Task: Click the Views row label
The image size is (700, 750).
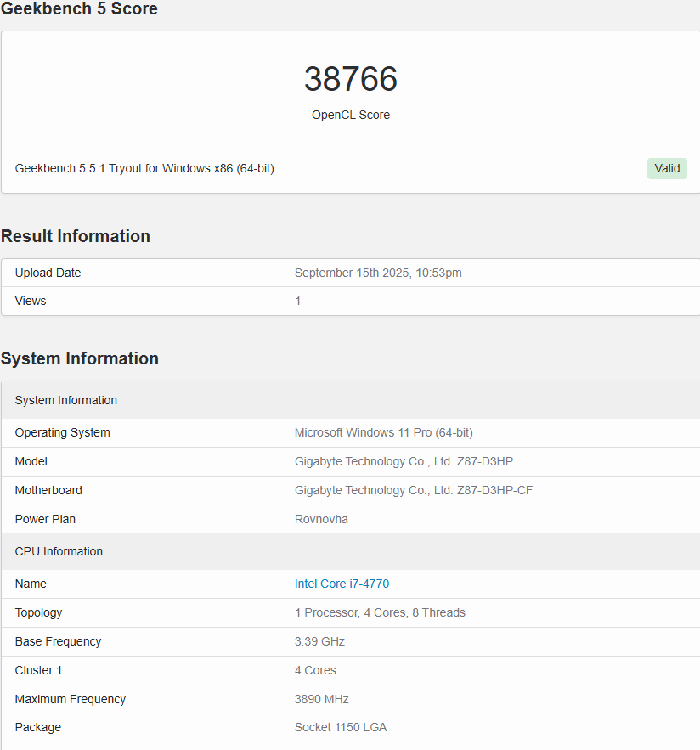Action: [x=31, y=301]
